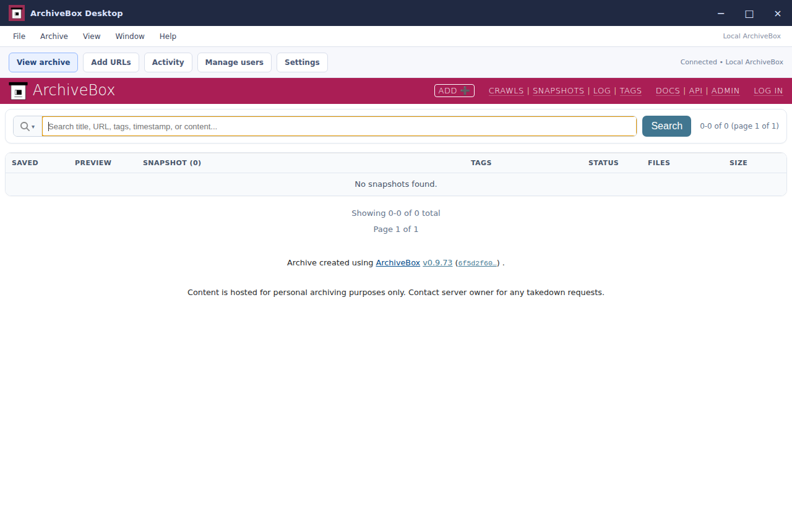Click the ArchiveBox header title text
The image size is (792, 532).
(x=74, y=90)
